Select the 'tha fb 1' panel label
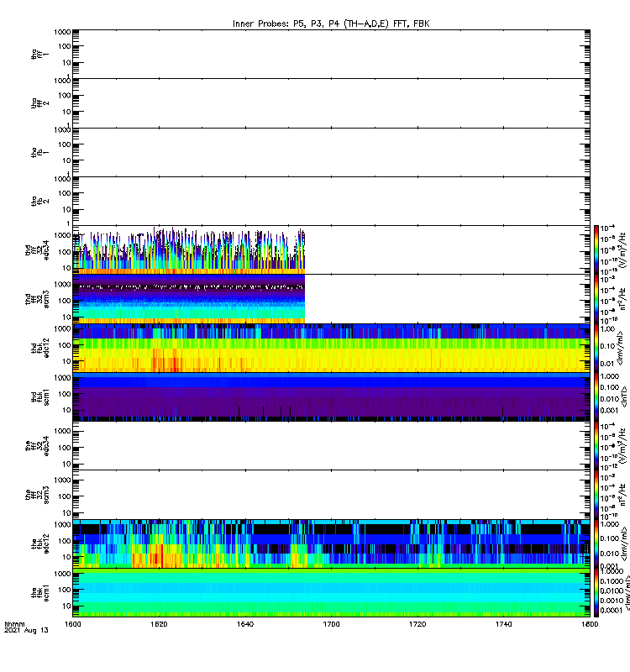This screenshot has width=630, height=672. (x=40, y=152)
